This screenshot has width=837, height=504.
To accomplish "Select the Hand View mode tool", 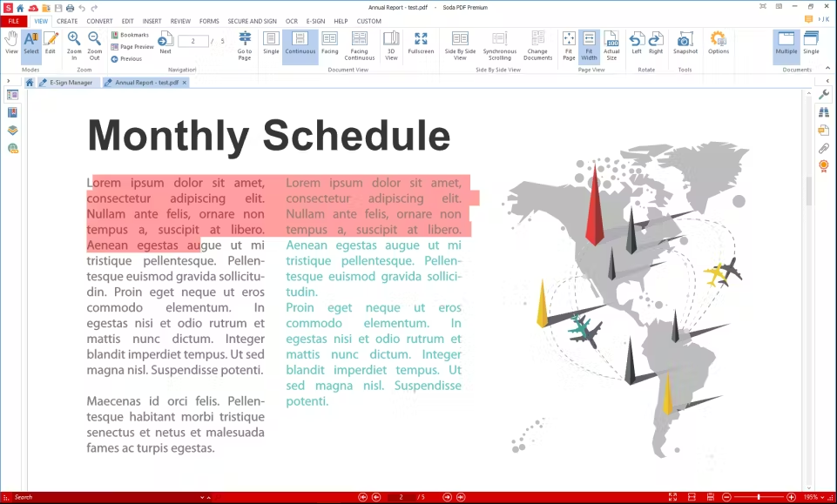I will [11, 43].
